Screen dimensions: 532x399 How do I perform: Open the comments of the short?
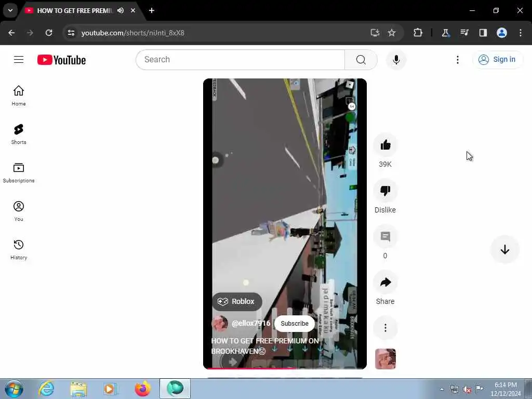pyautogui.click(x=385, y=236)
